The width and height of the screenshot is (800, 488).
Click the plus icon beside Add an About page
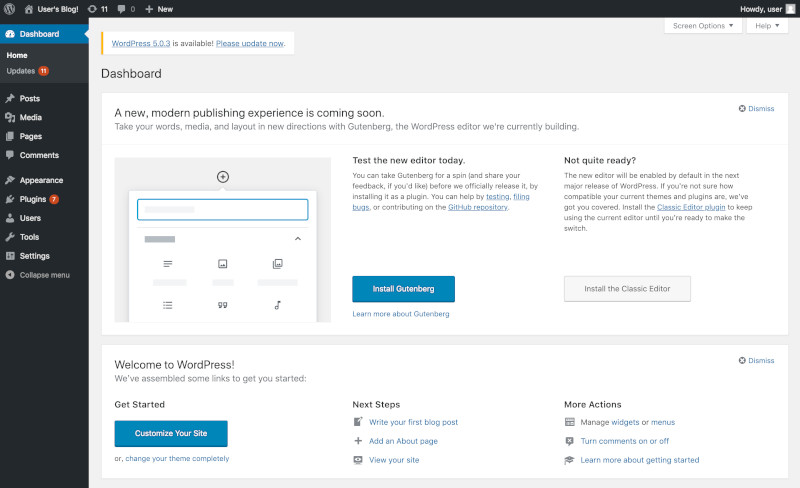(x=358, y=441)
